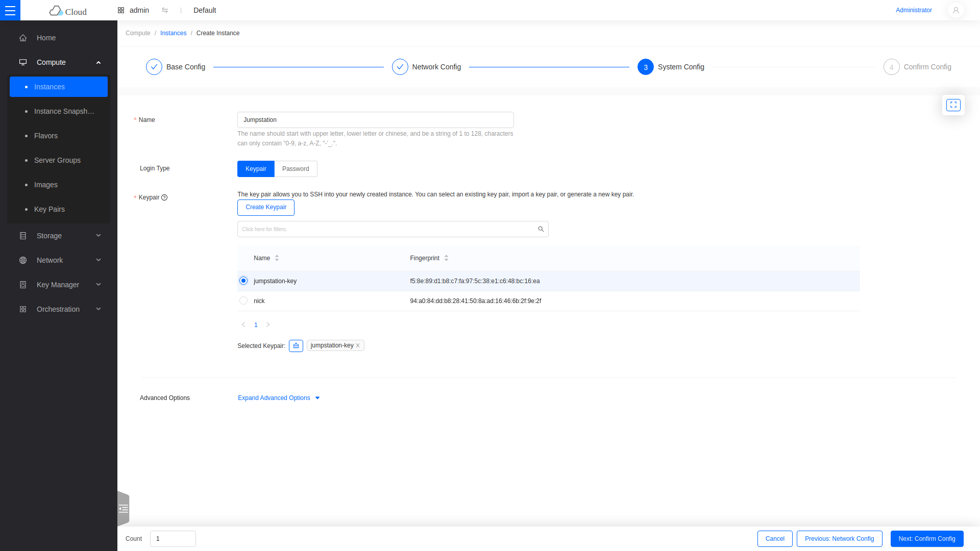Screen dimensions: 980x551
Task: Open Flavors in sidebar
Action: tap(59, 136)
